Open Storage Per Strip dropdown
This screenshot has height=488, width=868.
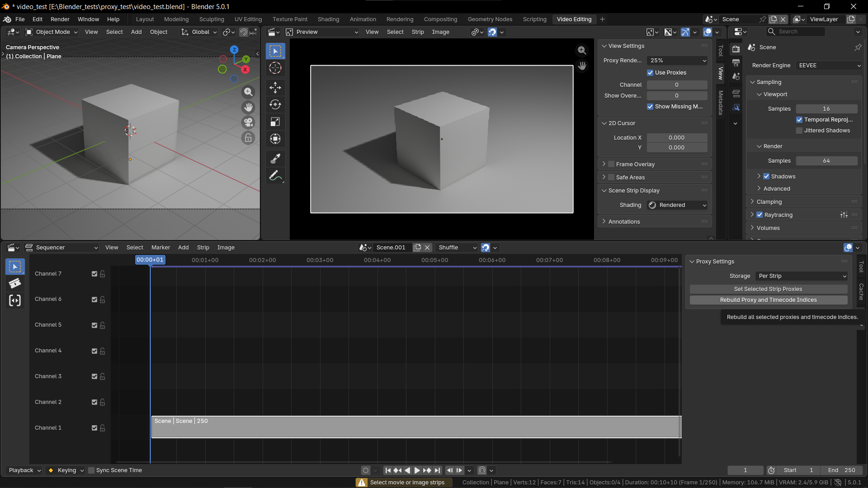tap(802, 276)
